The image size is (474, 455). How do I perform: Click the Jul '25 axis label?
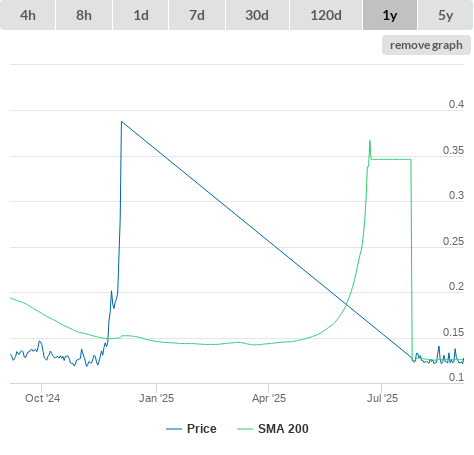tap(382, 398)
